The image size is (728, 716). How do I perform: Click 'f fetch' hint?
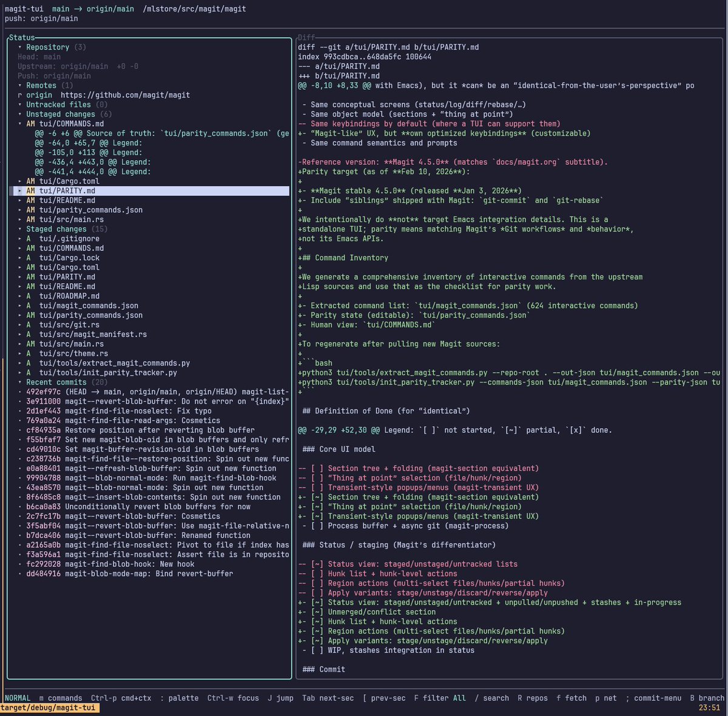[572, 698]
